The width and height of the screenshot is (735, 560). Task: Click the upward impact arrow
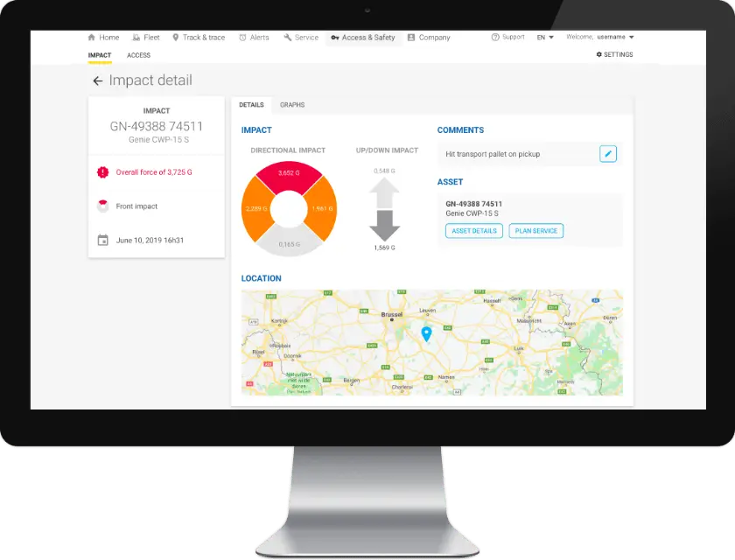click(384, 193)
